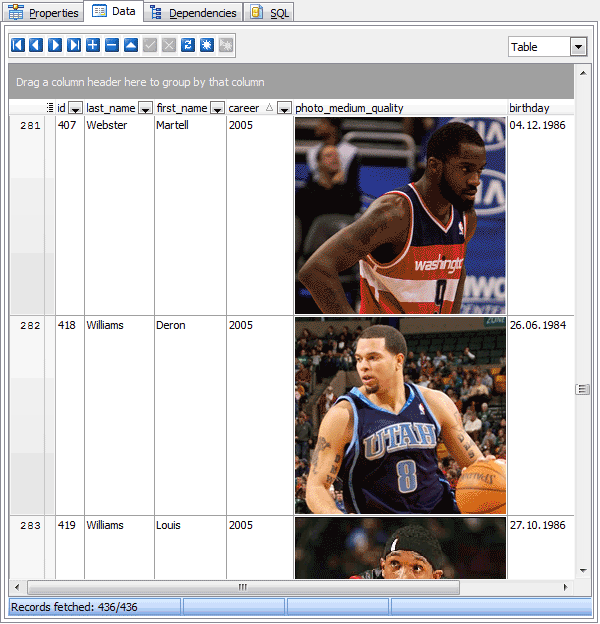The image size is (600, 624).
Task: Jump to the last record
Action: [74, 46]
